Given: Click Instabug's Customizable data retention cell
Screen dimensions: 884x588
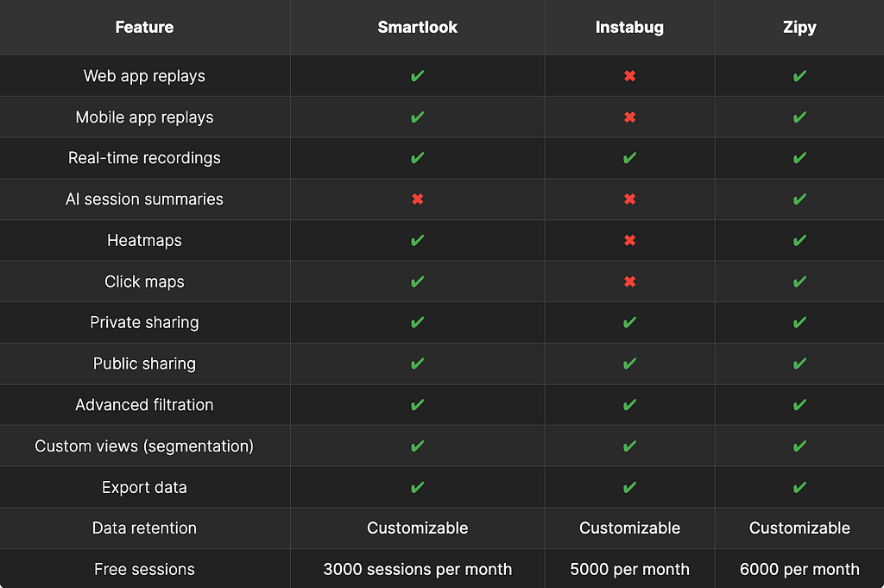Looking at the screenshot, I should tap(629, 528).
